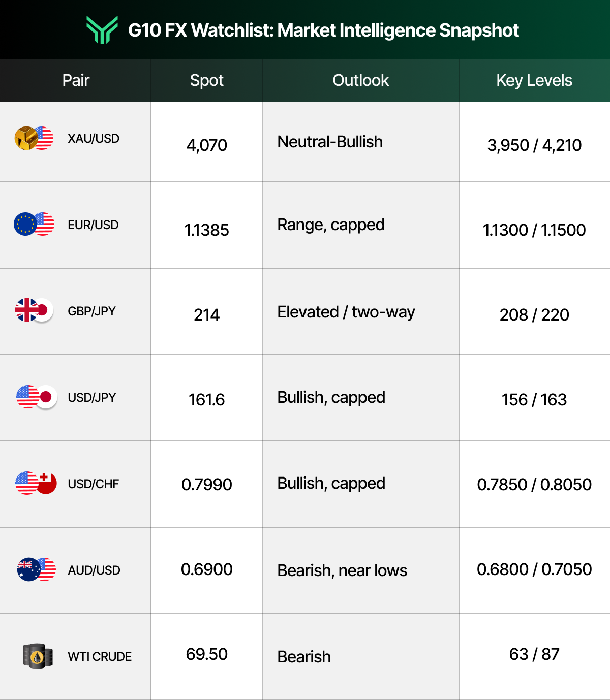
Task: Click the EUR/USD spot value 1.1385
Action: 206,230
